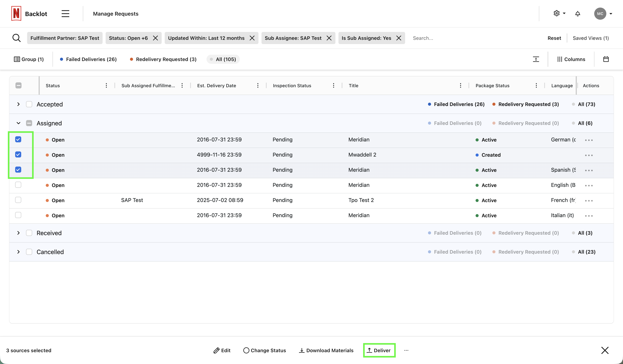Click the Deliver button

379,350
